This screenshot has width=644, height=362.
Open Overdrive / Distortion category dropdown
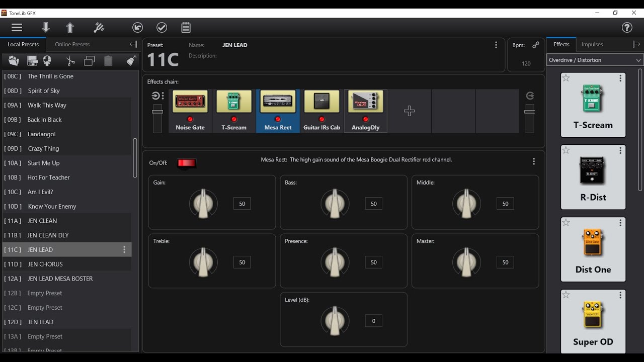point(595,60)
